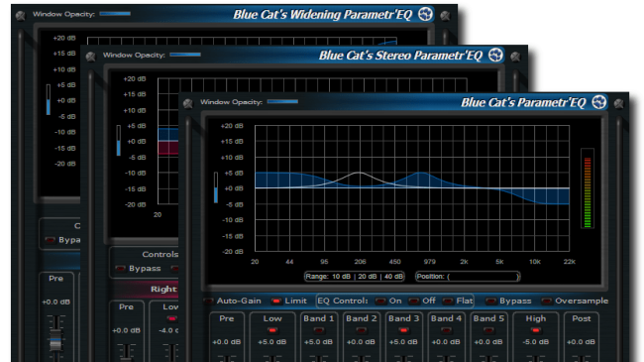The image size is (644, 362).
Task: Adjust Window Opacity slider in Parametr'EQ window
Action: pyautogui.click(x=282, y=101)
